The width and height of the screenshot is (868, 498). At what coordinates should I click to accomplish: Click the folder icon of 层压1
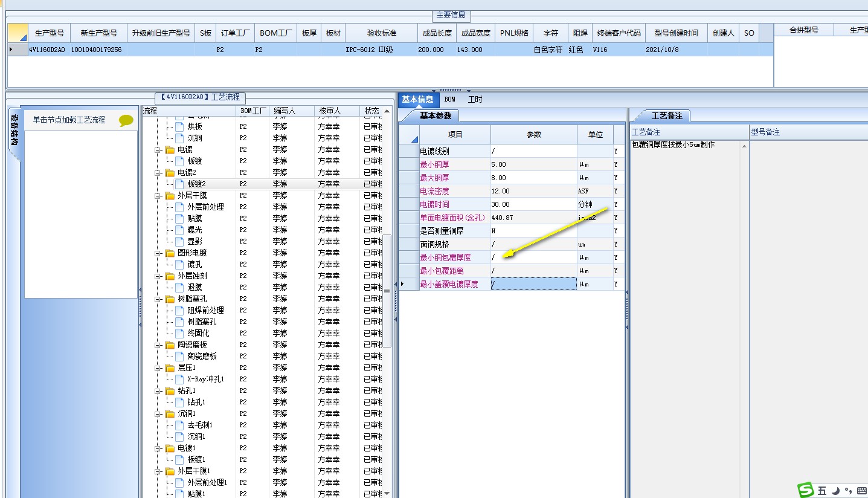tap(170, 368)
